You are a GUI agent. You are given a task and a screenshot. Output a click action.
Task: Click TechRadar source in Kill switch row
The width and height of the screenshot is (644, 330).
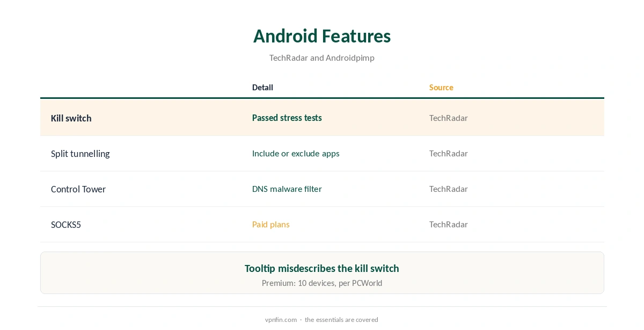coord(449,118)
